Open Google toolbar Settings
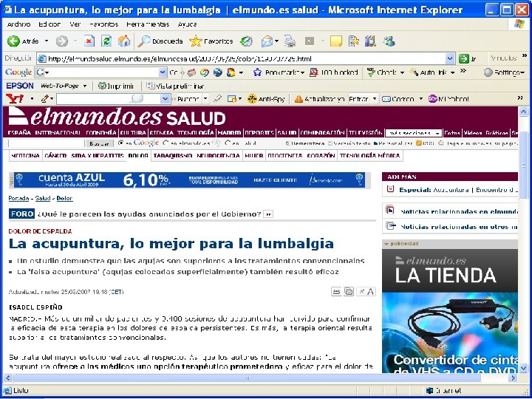The height and width of the screenshot is (399, 532). tap(504, 72)
